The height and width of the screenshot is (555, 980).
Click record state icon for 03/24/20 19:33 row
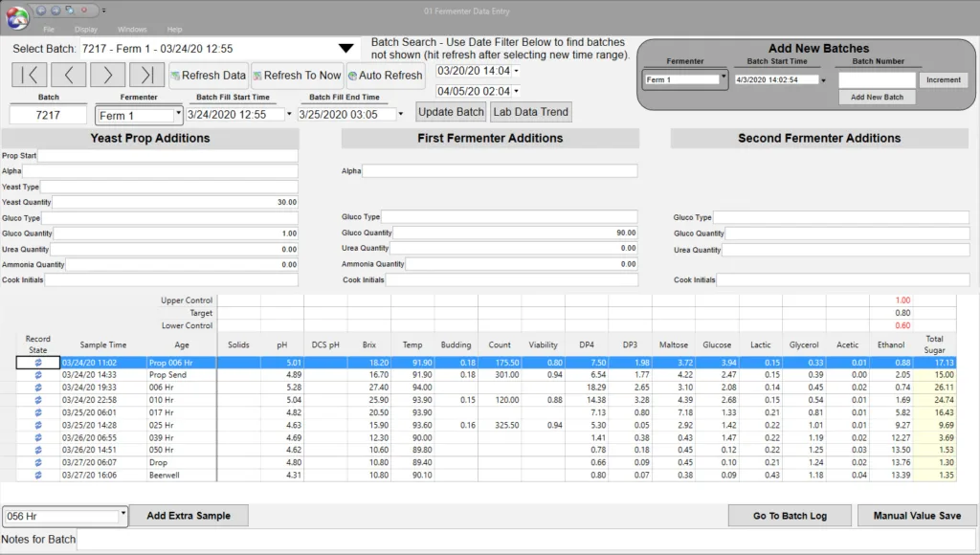[38, 388]
